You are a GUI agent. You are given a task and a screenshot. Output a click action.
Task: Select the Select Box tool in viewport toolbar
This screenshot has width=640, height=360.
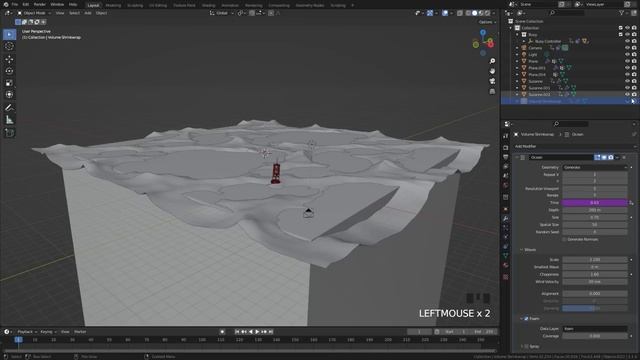click(9, 34)
